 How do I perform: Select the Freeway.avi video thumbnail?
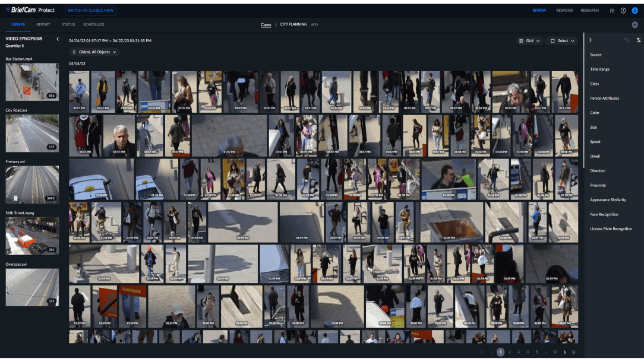(32, 185)
